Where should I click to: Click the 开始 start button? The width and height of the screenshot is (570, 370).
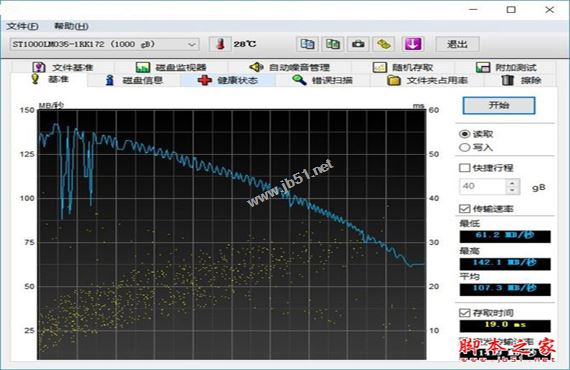[x=499, y=105]
